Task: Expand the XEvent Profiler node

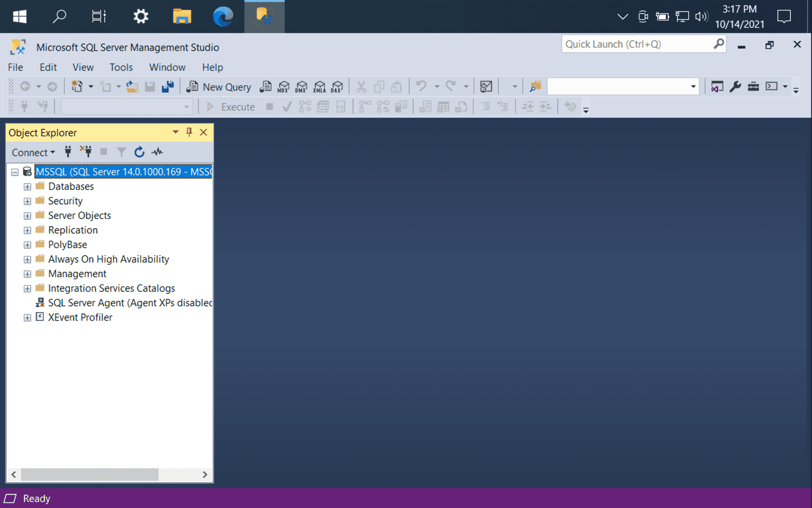Action: (x=27, y=318)
